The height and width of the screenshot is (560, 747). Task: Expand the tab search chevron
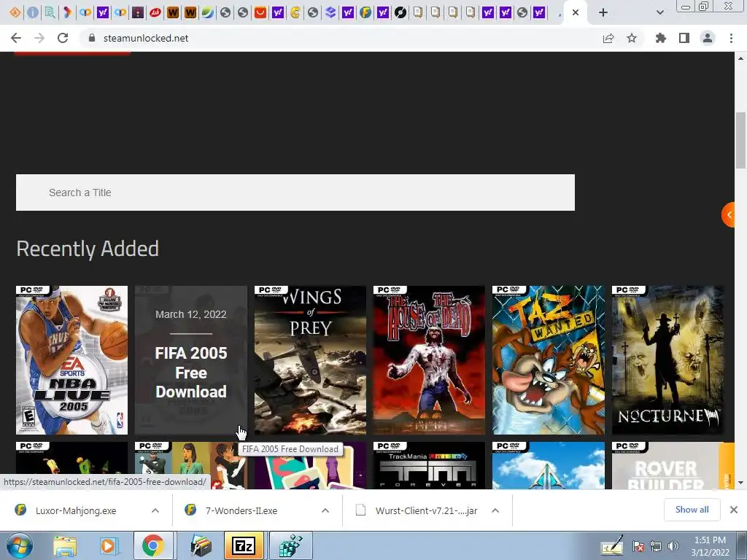click(659, 12)
